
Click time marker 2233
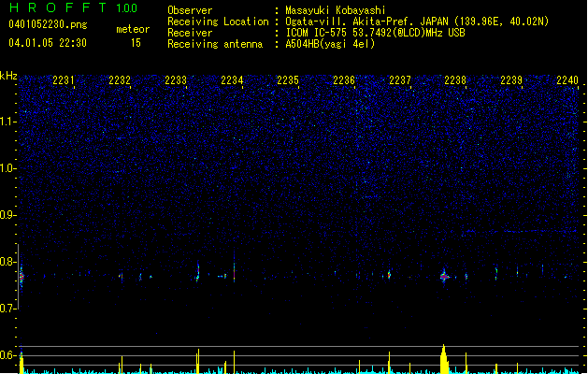176,80
